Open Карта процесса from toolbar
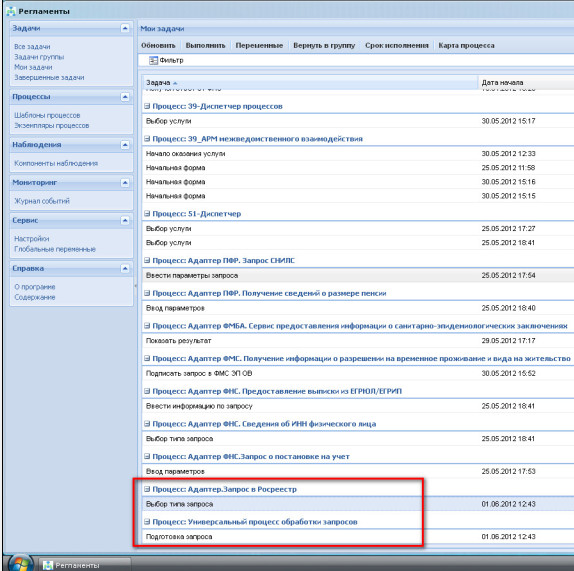Viewport: 574px width, 571px height. [x=466, y=45]
